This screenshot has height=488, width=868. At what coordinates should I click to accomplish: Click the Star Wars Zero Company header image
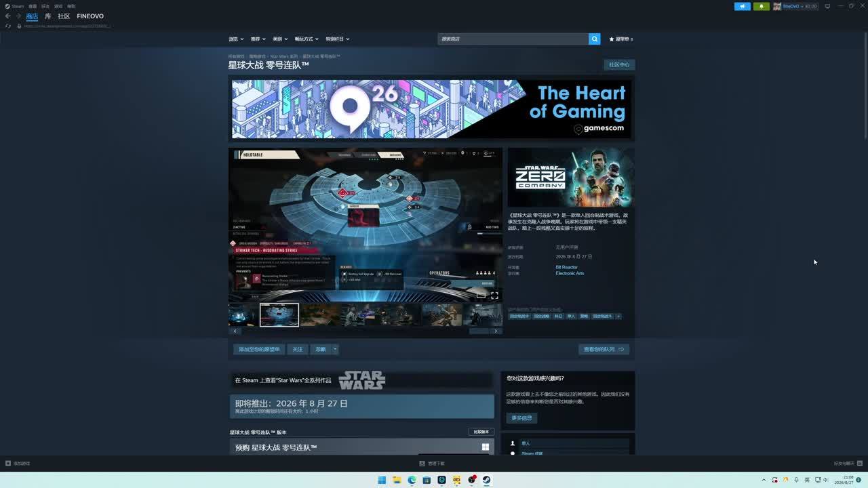571,178
